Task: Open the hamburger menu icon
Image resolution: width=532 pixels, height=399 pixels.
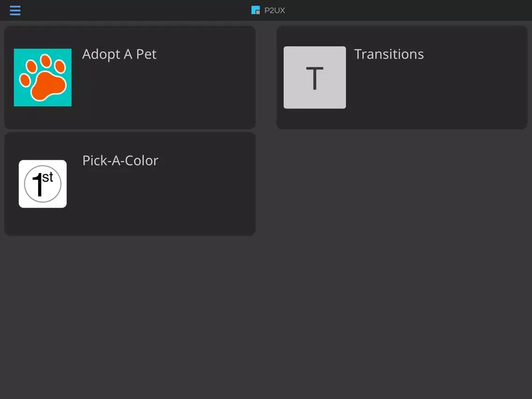Action: 15,10
